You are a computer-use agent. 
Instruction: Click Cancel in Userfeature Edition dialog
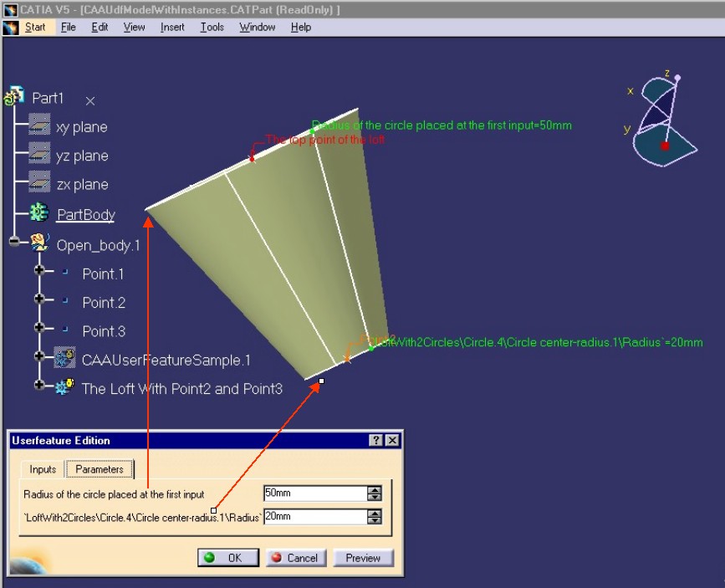(x=296, y=558)
